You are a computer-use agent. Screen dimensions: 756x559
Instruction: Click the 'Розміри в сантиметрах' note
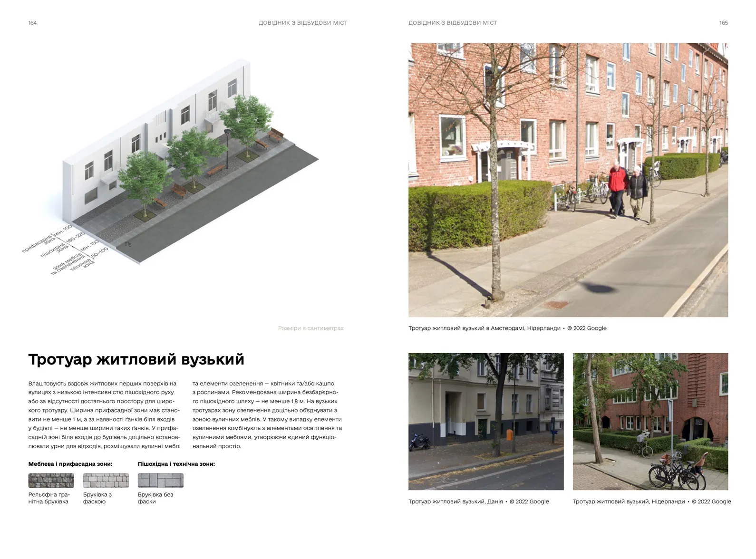[x=310, y=328]
